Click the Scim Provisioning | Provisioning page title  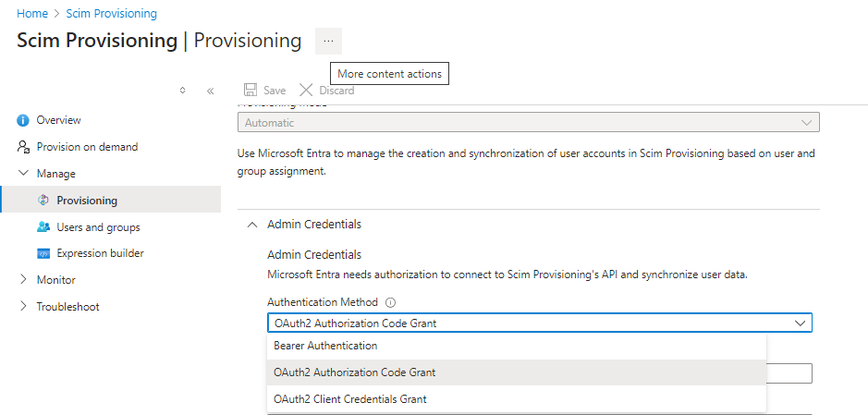(x=159, y=41)
